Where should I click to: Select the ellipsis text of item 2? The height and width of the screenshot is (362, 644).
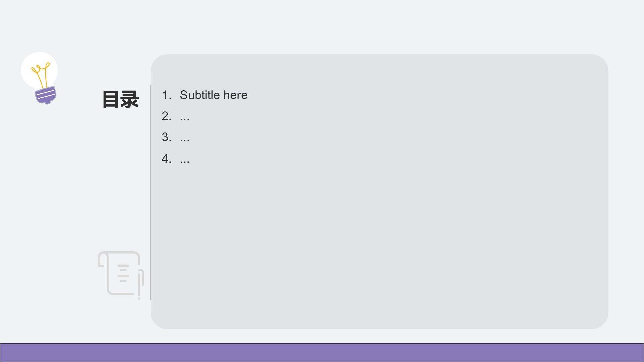(185, 117)
